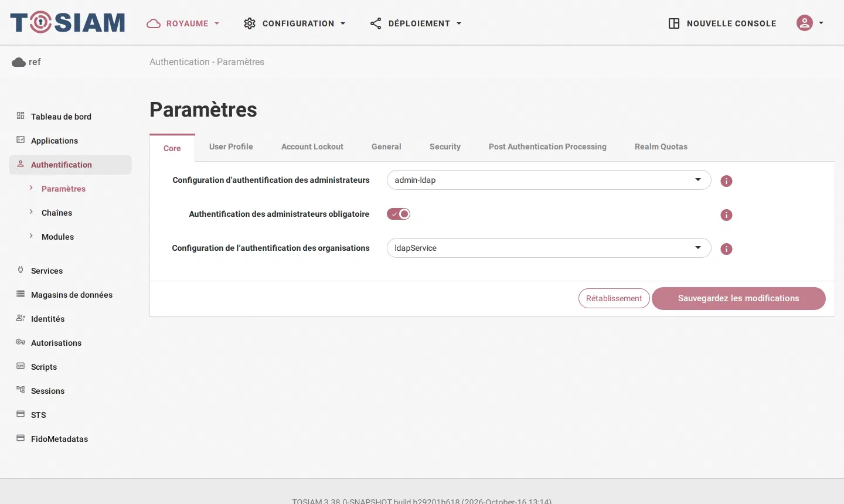Switch to the Account Lockout tab
Screen dimensions: 844x504
click(x=312, y=147)
